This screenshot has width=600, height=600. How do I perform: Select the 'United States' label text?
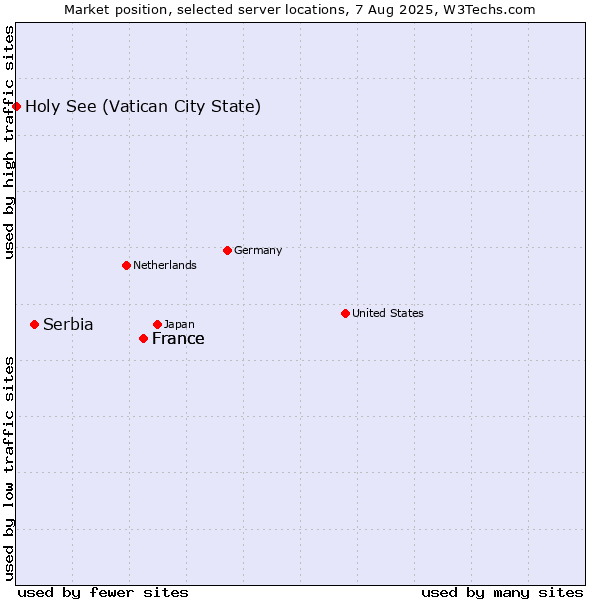point(388,313)
